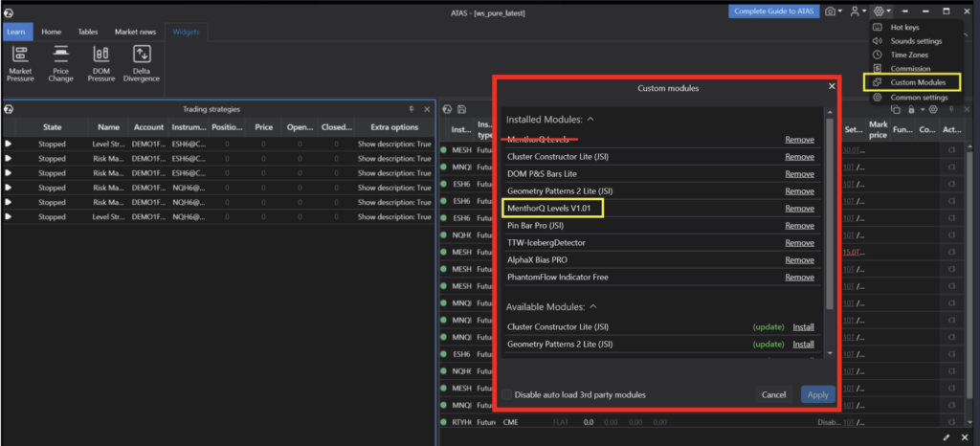Image resolution: width=980 pixels, height=446 pixels.
Task: Click the ATAS logo in Trading strategies panel
Action: pyautogui.click(x=8, y=109)
